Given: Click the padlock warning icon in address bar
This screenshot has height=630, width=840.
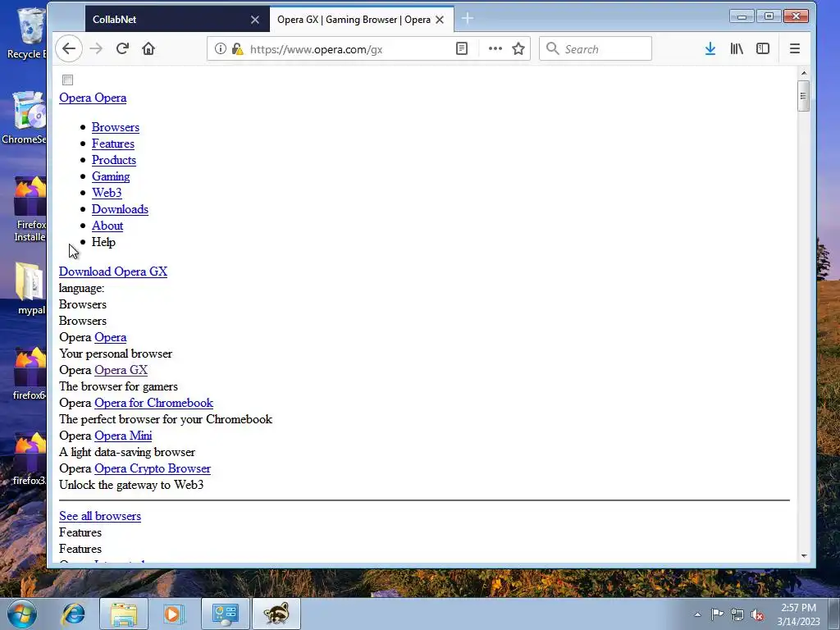Looking at the screenshot, I should point(237,48).
